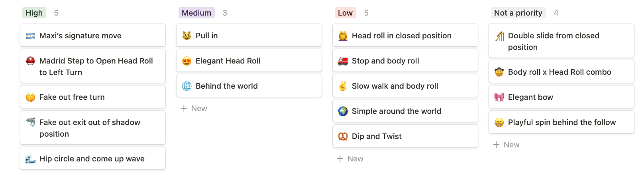Click the globe icon on Behind the world
The image size is (644, 175).
(x=187, y=86)
